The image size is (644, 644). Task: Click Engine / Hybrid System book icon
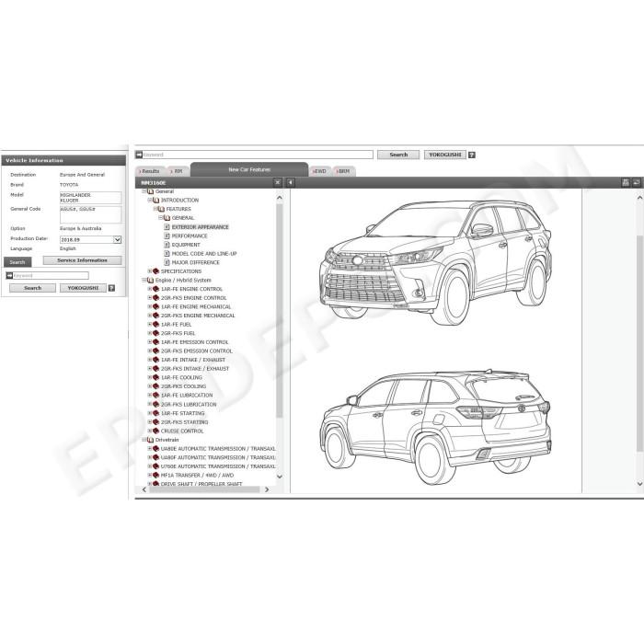coord(150,280)
